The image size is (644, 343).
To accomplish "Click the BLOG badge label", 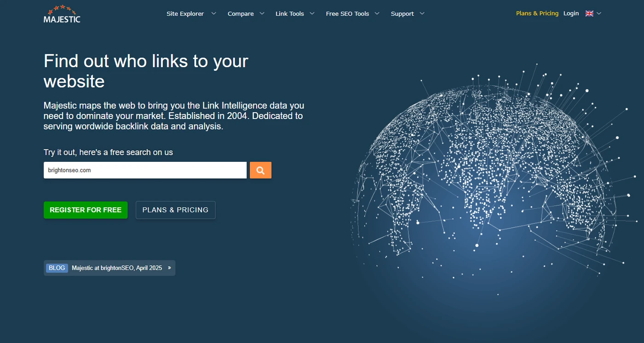I will point(57,268).
